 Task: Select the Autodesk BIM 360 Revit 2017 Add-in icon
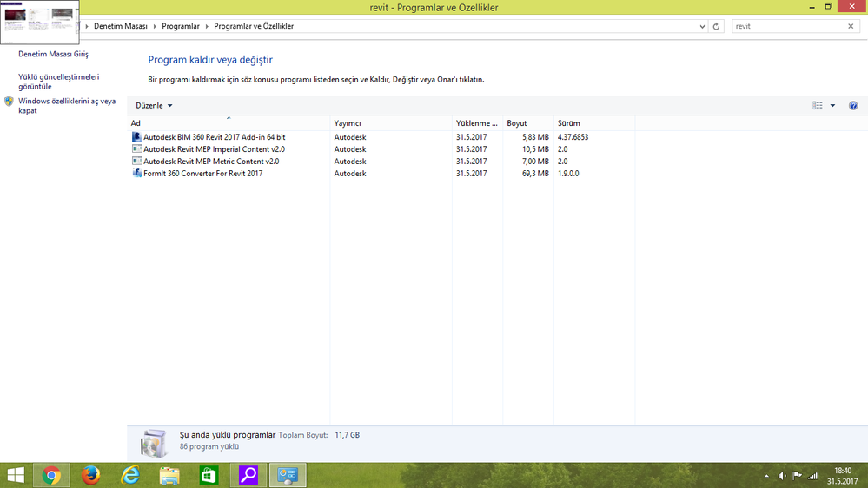point(136,136)
